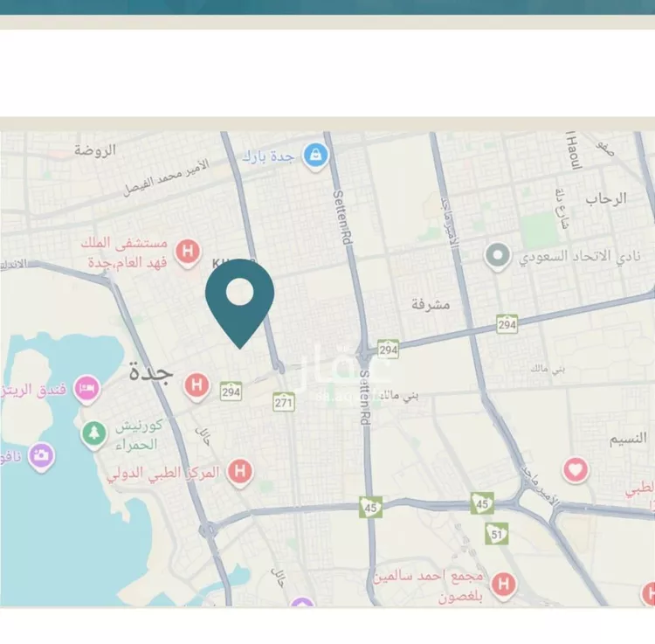
Task: Click route 294 shield at Setten Rd junction
Action: point(388,350)
